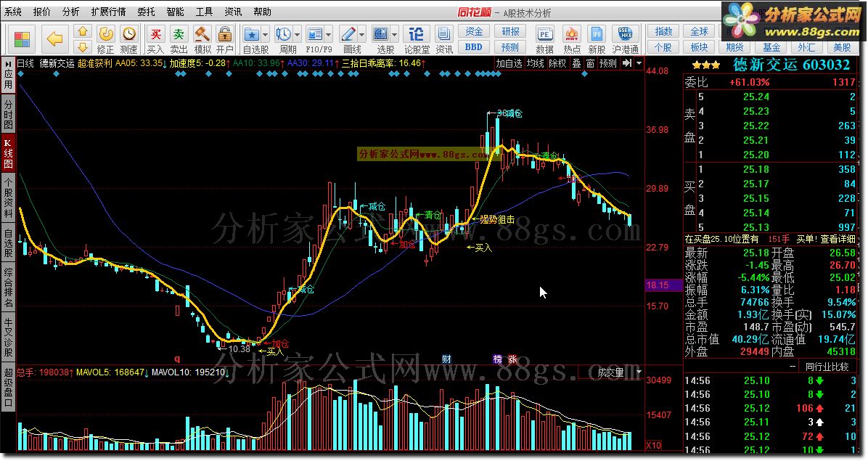Click the 榜 ranking marker on chart
Screen dimensions: 868x461
tap(498, 359)
